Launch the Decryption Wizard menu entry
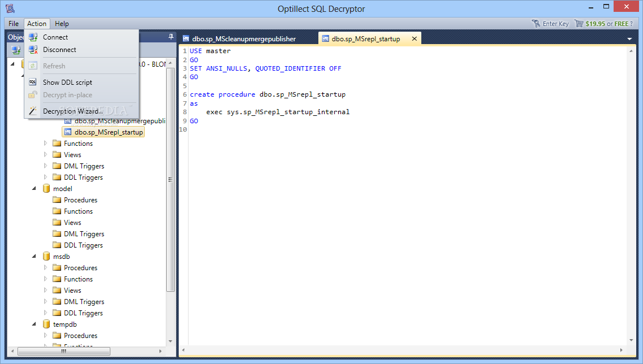 (x=82, y=111)
